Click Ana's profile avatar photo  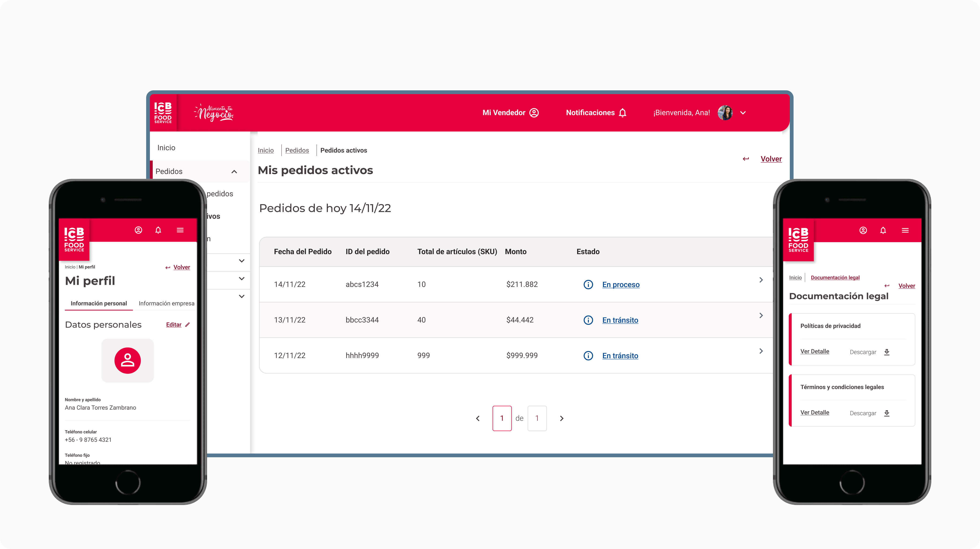pyautogui.click(x=725, y=113)
